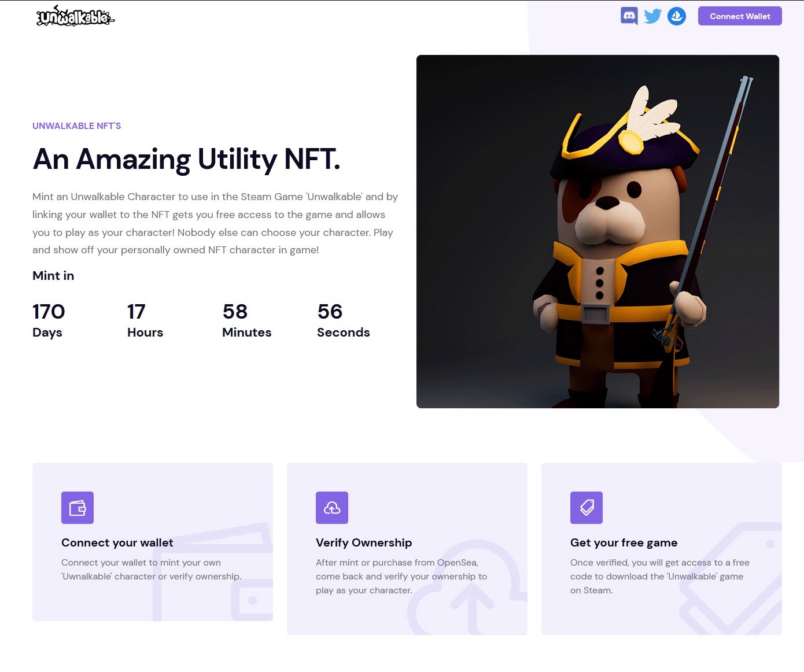Click the purple tag icon
The width and height of the screenshot is (804, 672).
tap(587, 508)
